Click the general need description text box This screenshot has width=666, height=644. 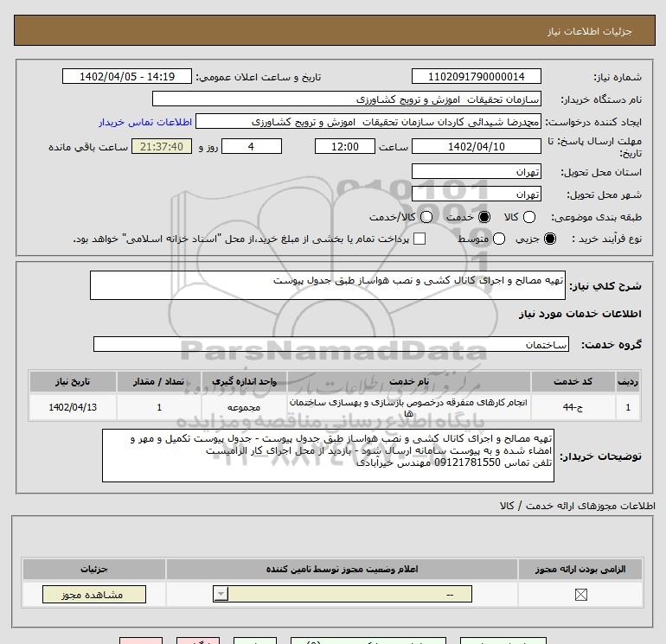point(328,285)
